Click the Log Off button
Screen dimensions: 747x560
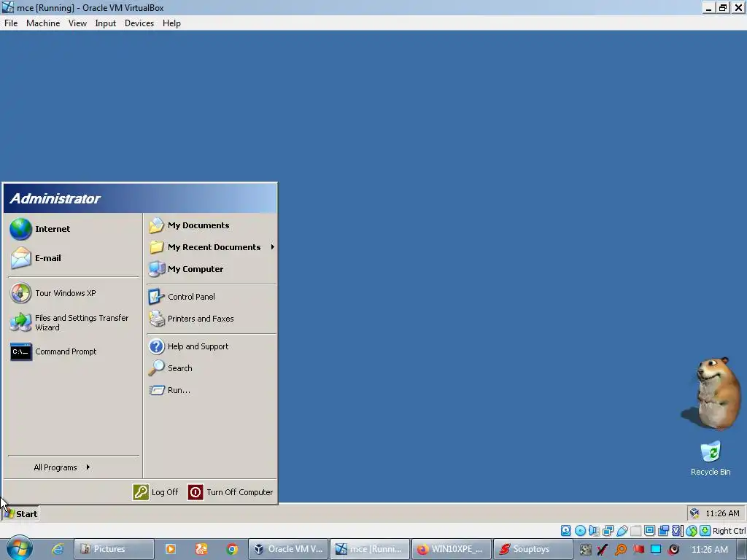coord(155,492)
